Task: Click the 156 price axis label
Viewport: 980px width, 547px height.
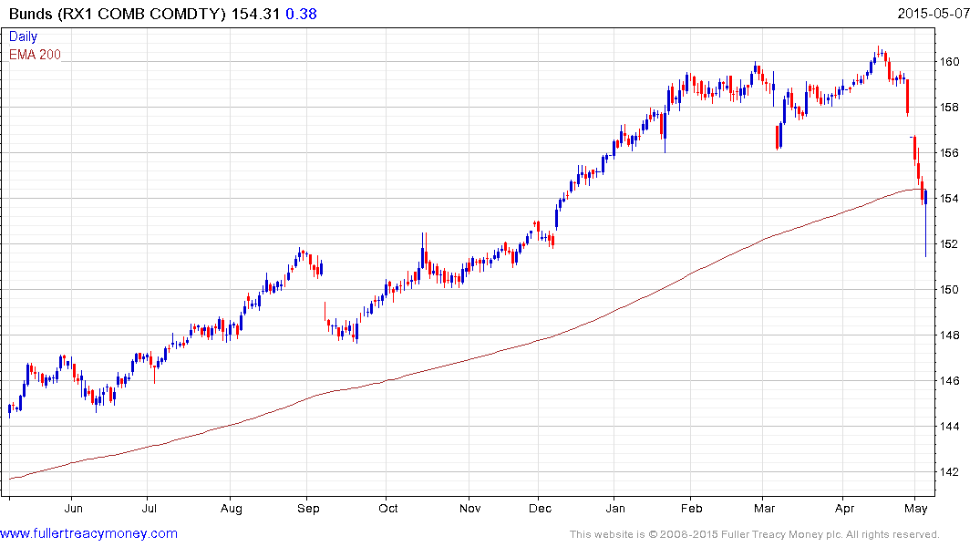Action: pos(950,152)
